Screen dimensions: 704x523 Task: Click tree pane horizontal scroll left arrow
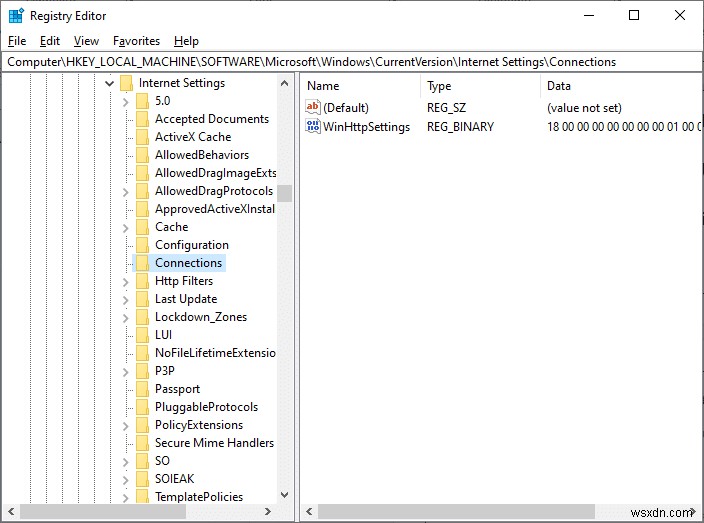(11, 511)
